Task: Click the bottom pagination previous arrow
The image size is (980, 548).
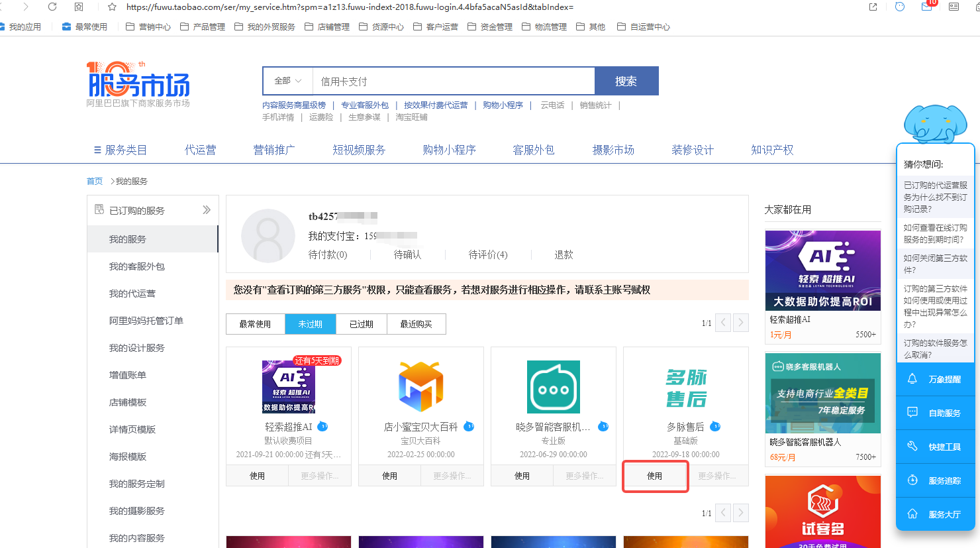Action: 723,513
